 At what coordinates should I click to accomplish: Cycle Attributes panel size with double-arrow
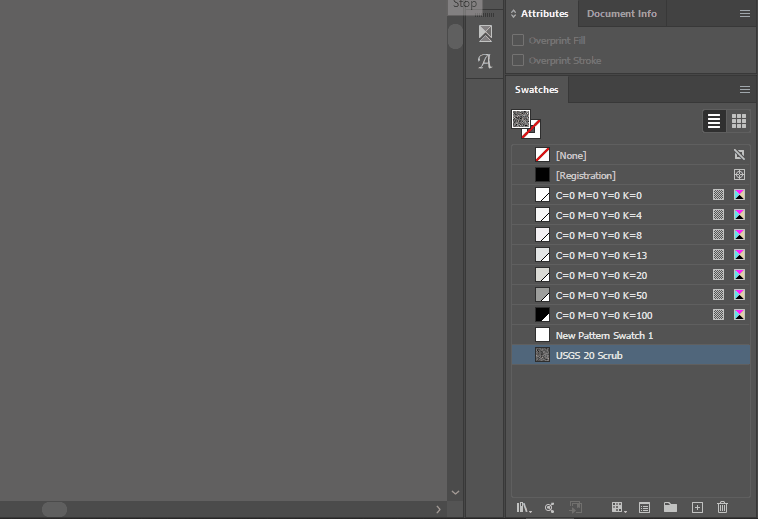tap(513, 14)
